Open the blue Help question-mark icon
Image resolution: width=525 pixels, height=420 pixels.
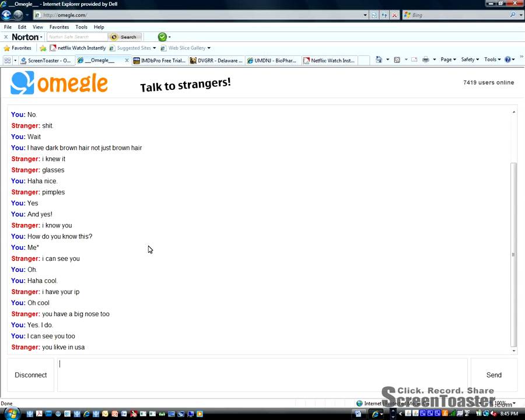508,60
